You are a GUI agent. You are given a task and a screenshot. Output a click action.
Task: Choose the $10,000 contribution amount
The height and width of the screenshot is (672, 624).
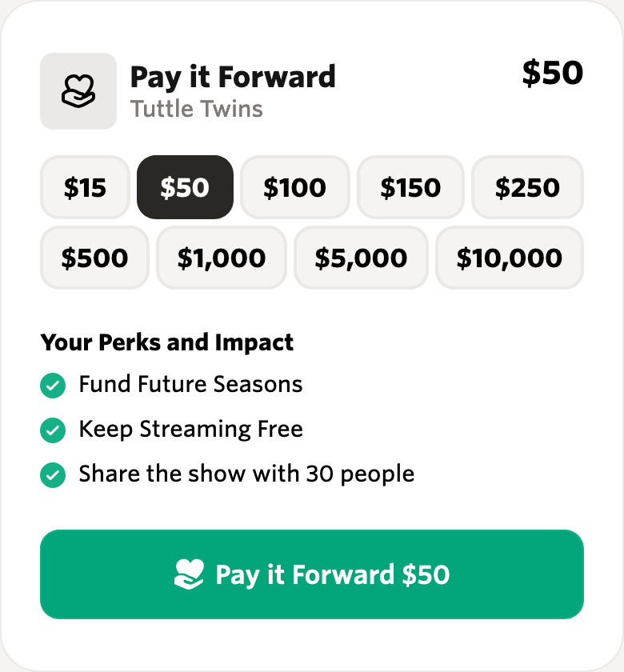(x=510, y=258)
